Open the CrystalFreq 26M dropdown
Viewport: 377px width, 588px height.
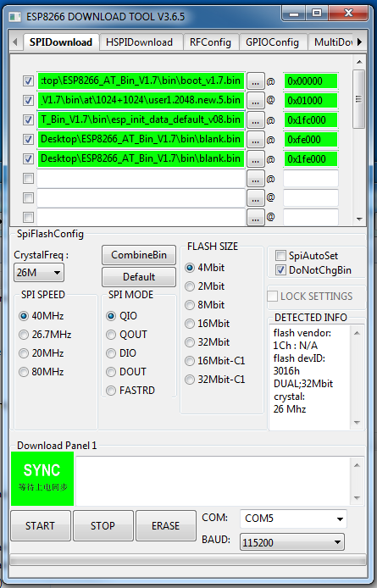(x=39, y=273)
